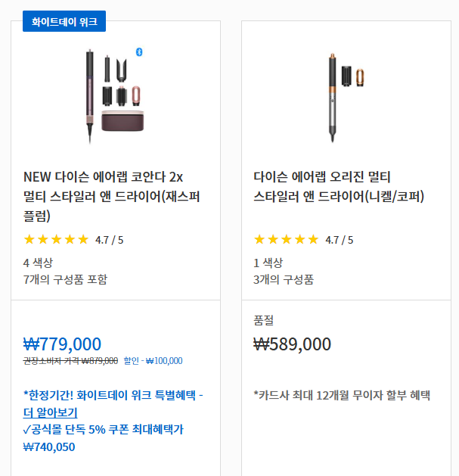
Task: Click the 품절 sold-out label
Action: click(x=263, y=320)
